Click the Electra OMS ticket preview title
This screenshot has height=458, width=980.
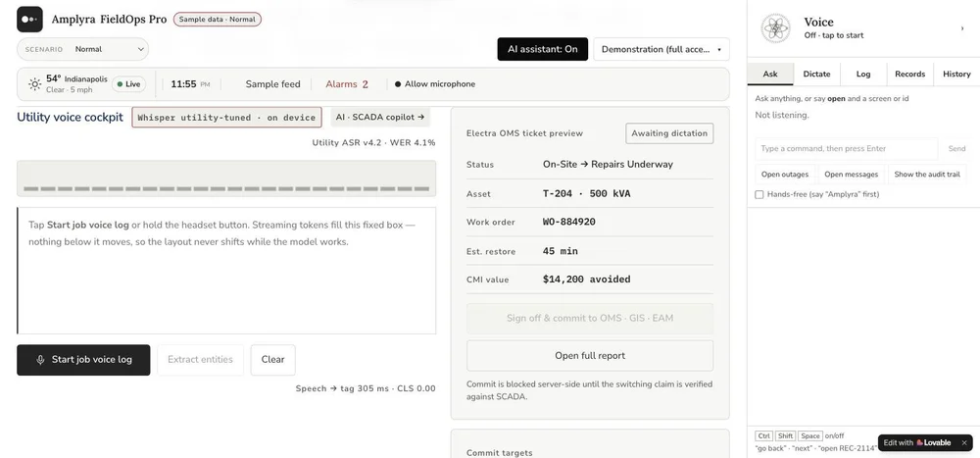coord(524,133)
